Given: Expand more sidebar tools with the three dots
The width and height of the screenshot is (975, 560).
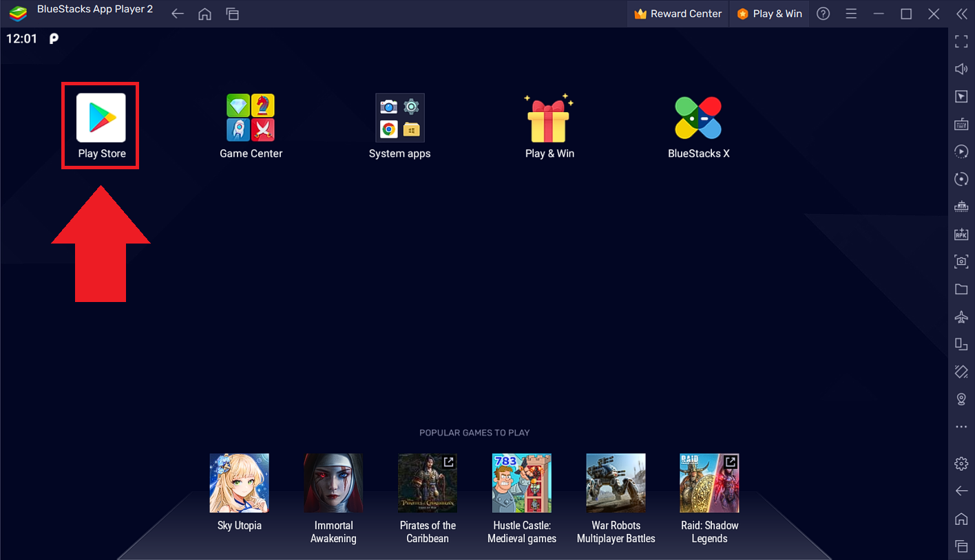Looking at the screenshot, I should click(x=961, y=427).
